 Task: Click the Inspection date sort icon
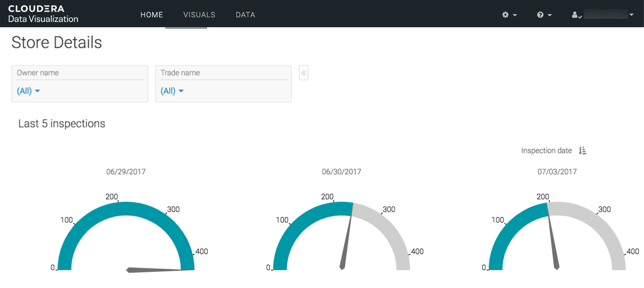(x=583, y=151)
